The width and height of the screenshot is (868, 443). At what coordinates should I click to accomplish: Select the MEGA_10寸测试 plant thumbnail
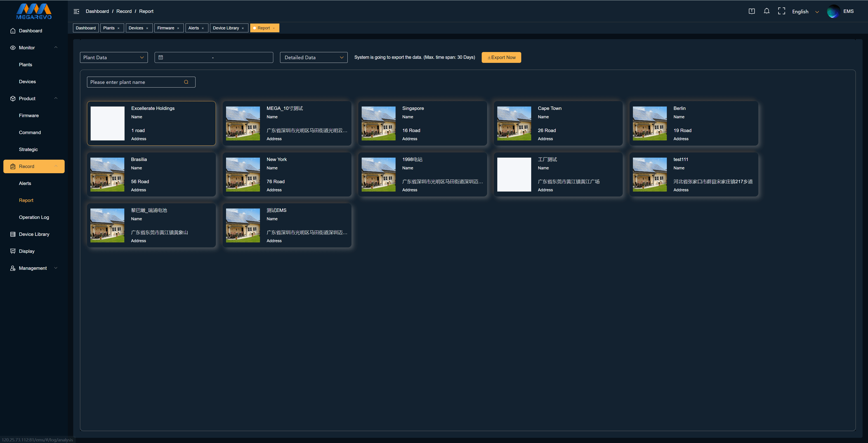[x=243, y=123]
